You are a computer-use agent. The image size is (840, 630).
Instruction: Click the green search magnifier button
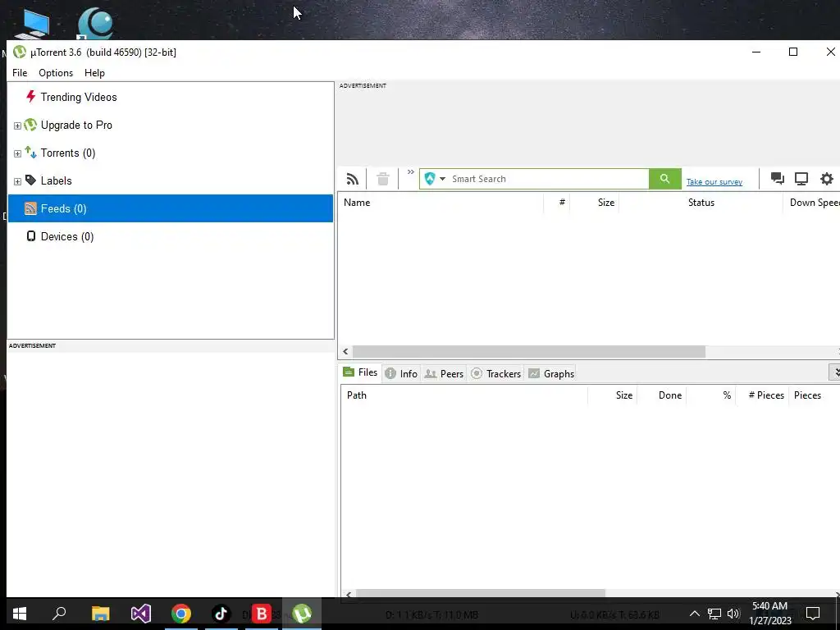pyautogui.click(x=664, y=179)
